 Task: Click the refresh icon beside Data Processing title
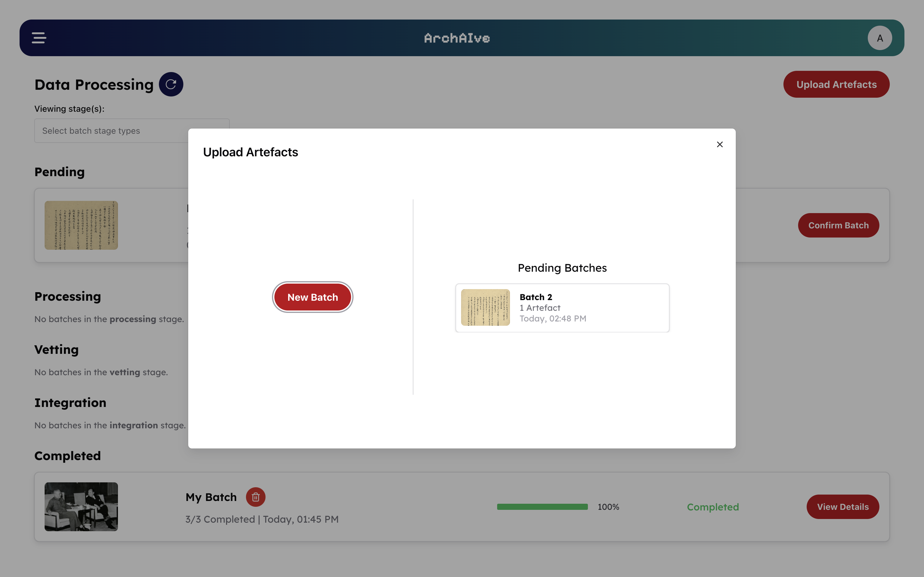pos(171,84)
